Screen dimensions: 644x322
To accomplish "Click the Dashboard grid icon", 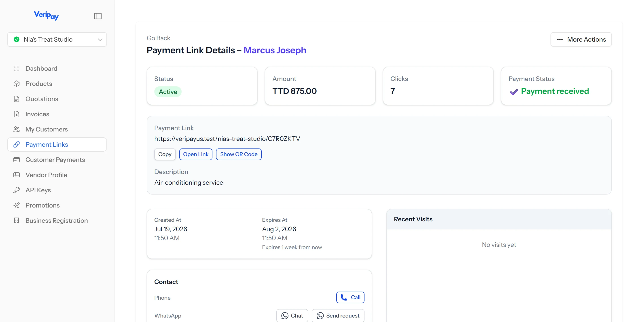I will (x=17, y=68).
